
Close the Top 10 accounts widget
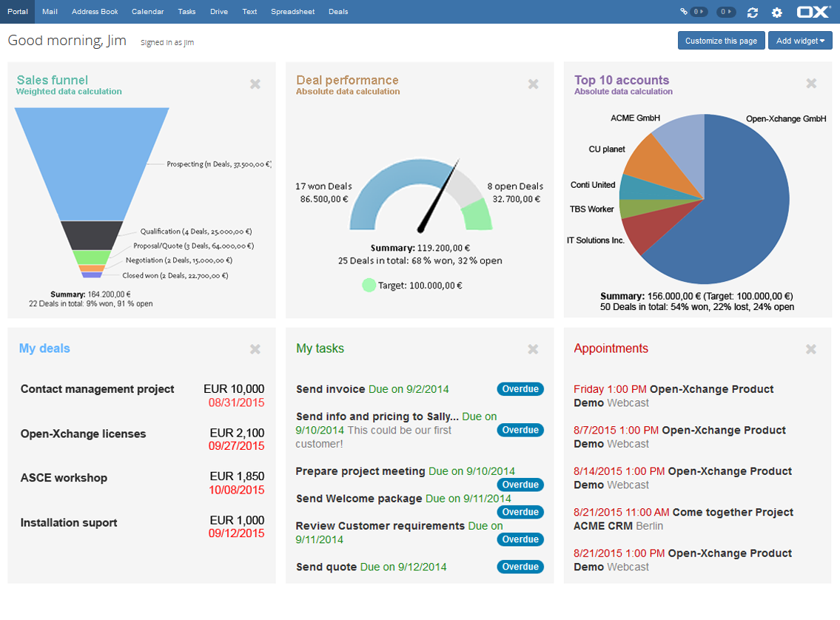coord(811,84)
